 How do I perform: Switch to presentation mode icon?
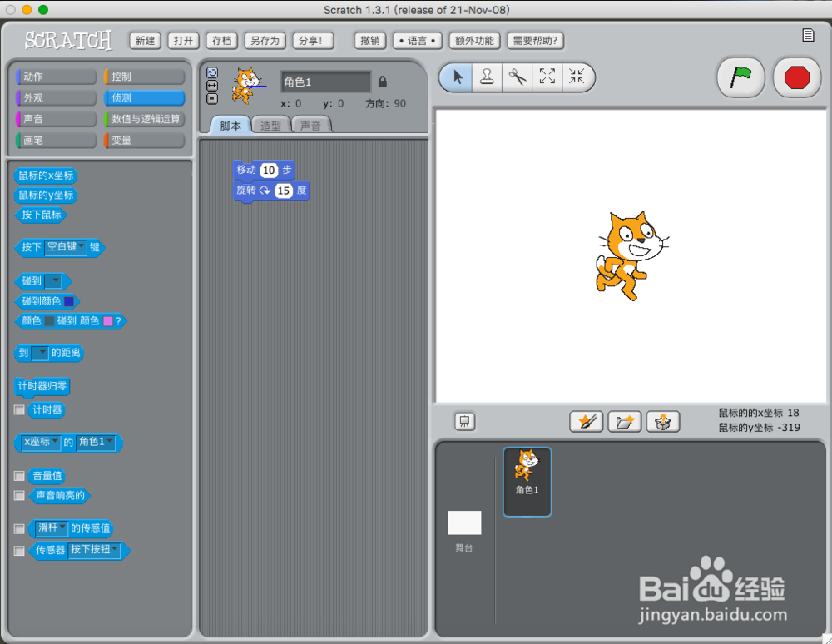tap(465, 422)
